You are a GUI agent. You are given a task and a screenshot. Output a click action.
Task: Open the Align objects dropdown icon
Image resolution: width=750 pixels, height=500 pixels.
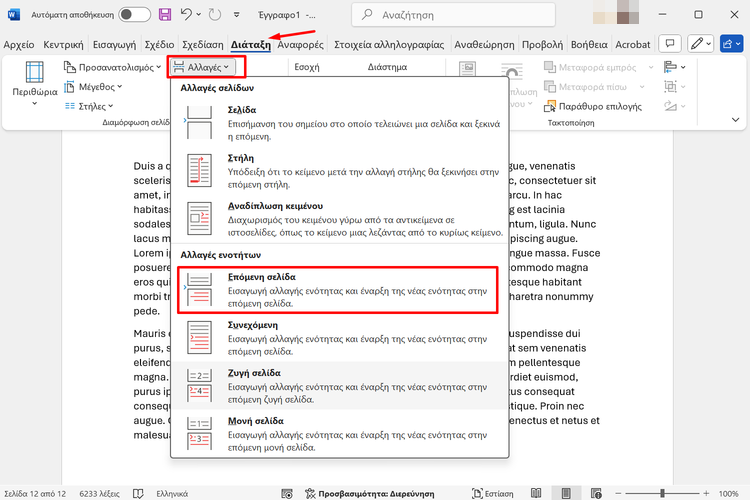pos(674,67)
